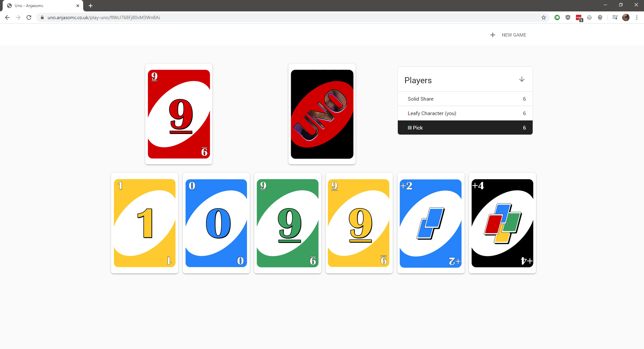Viewport: 644px width, 349px height.
Task: Select the Uno - Anjasomc tab
Action: click(43, 6)
